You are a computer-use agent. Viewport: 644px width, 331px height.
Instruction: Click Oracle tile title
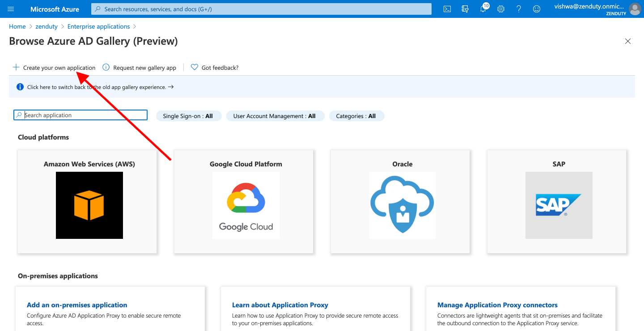[x=402, y=164]
